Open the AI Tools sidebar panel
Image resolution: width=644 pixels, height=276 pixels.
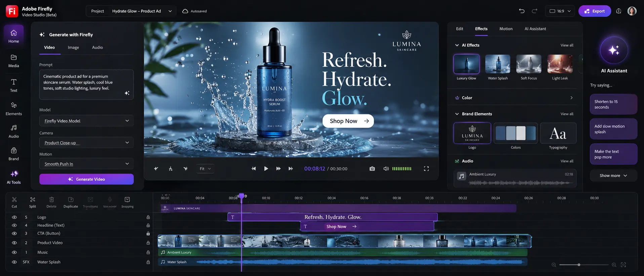[x=13, y=177]
